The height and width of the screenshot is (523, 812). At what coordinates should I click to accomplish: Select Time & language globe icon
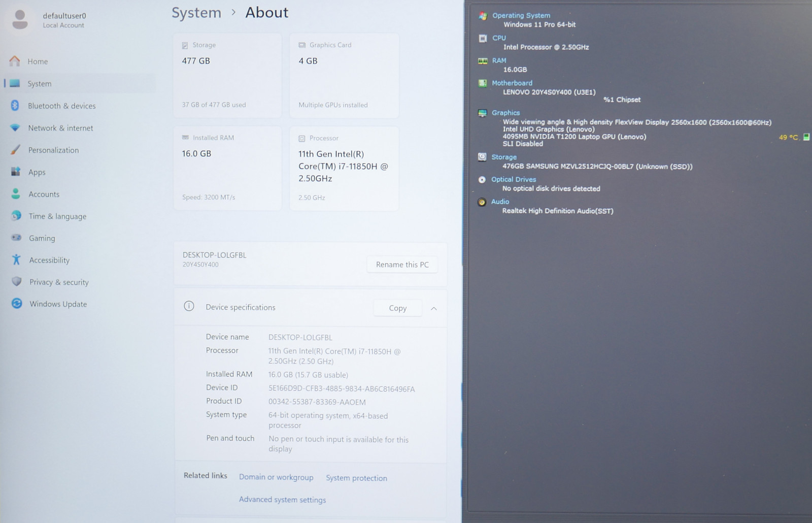(16, 216)
